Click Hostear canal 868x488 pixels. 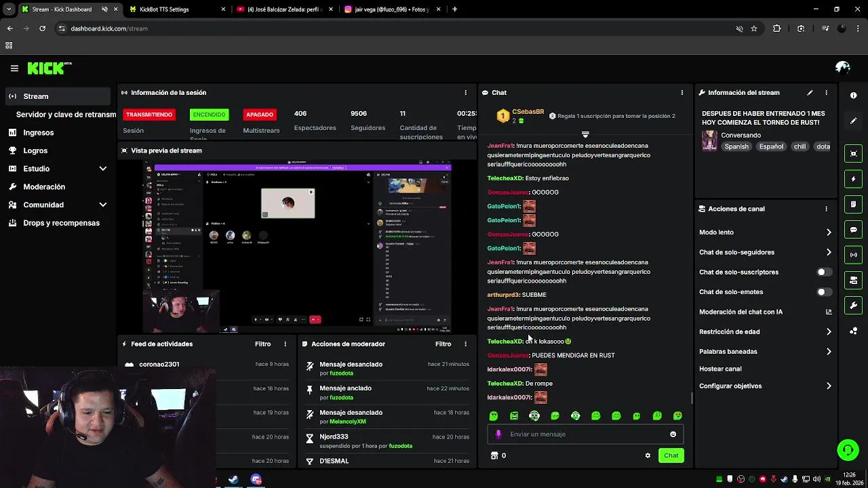(x=720, y=369)
